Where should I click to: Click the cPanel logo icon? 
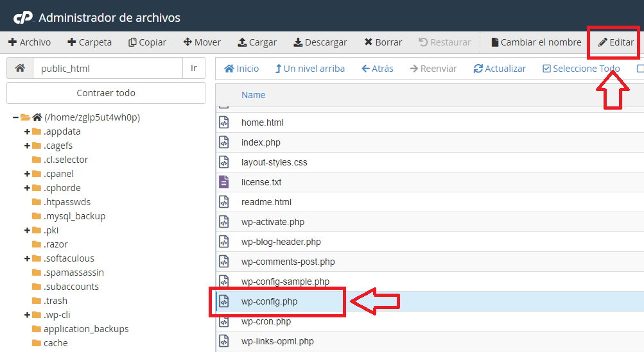click(x=23, y=18)
